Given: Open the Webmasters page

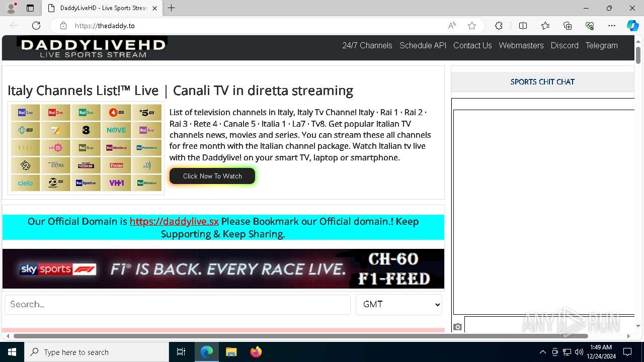Looking at the screenshot, I should 521,45.
